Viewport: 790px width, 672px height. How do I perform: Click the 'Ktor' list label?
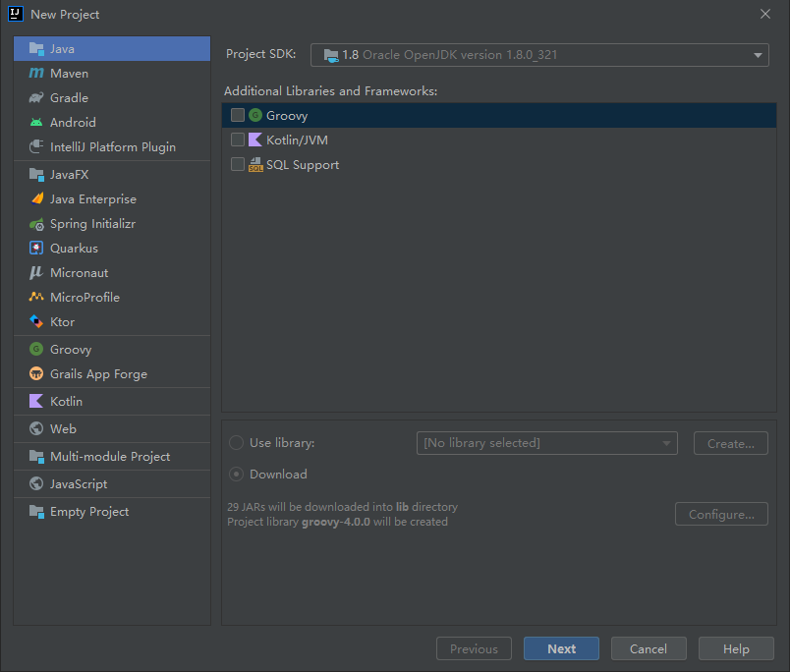pos(63,322)
